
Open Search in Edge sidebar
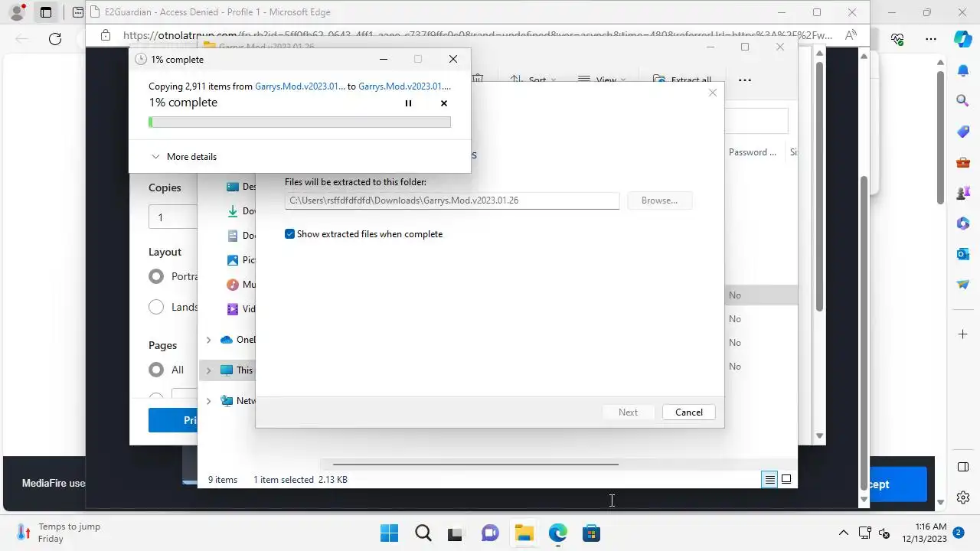(x=963, y=101)
